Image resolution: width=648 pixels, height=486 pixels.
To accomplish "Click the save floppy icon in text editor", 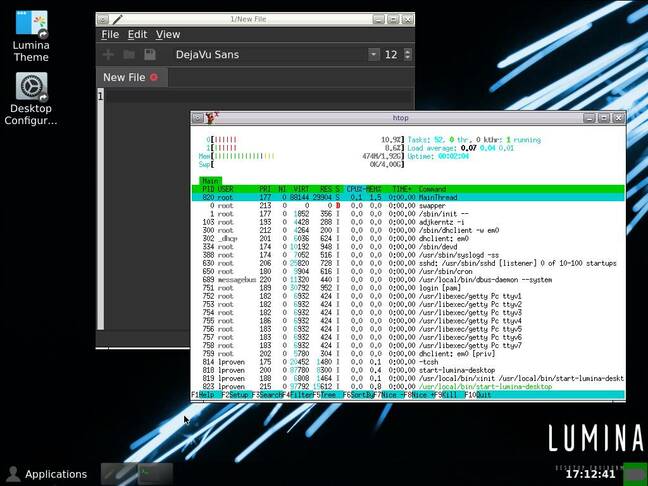I will (150, 55).
